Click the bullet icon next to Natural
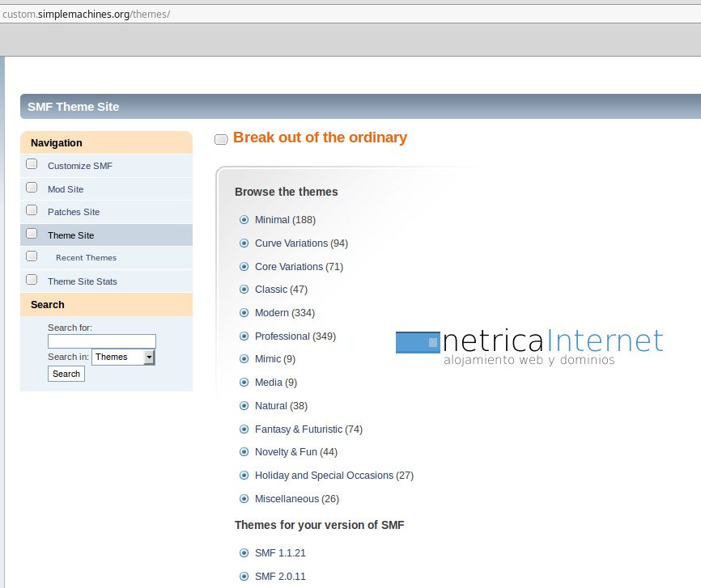 (x=244, y=406)
